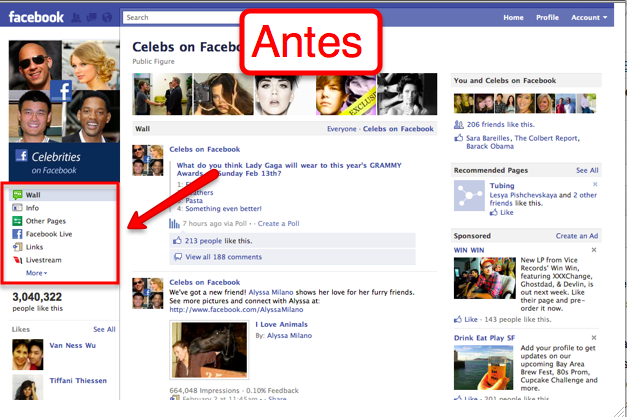The width and height of the screenshot is (627, 417).
Task: Click the Links icon in the sidebar
Action: 17,247
